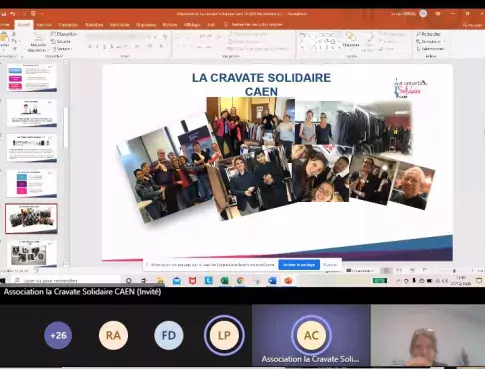This screenshot has width=485, height=369.
Task: Expand the Remplacer dropdown arrow
Action: click(445, 42)
